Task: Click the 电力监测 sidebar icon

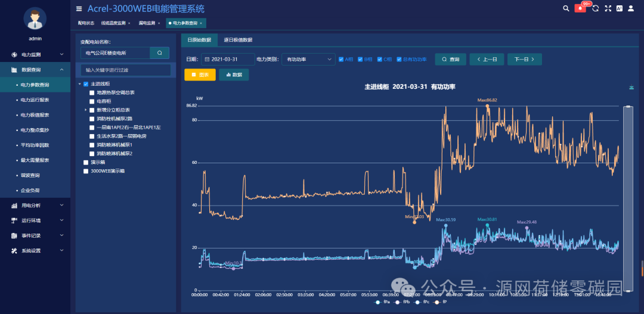Action: [14, 55]
